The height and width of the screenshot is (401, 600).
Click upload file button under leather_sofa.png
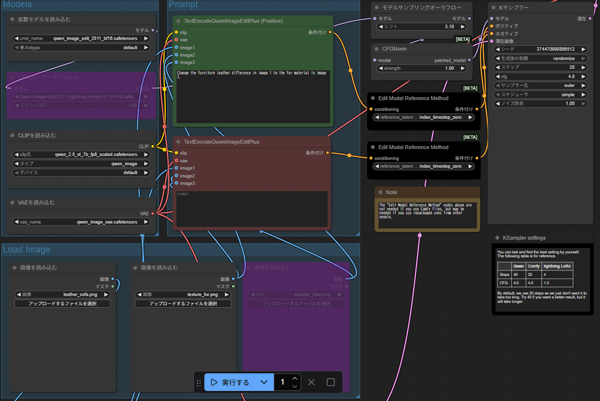point(62,304)
